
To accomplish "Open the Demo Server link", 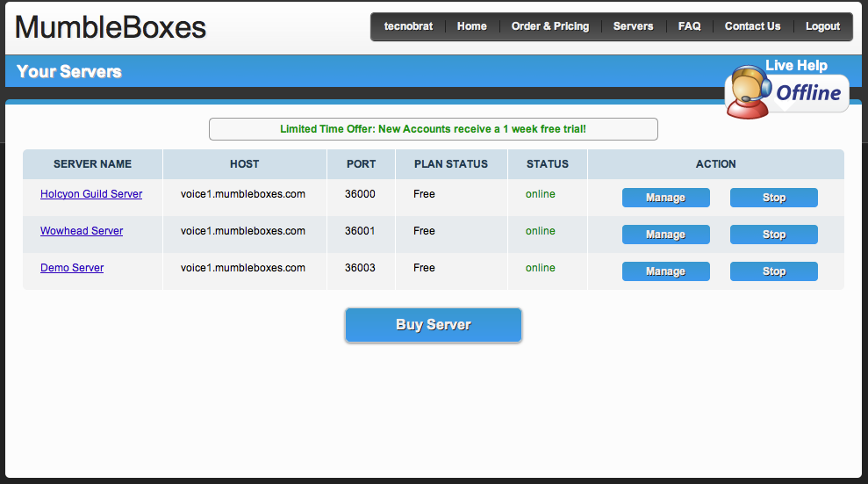I will point(72,267).
